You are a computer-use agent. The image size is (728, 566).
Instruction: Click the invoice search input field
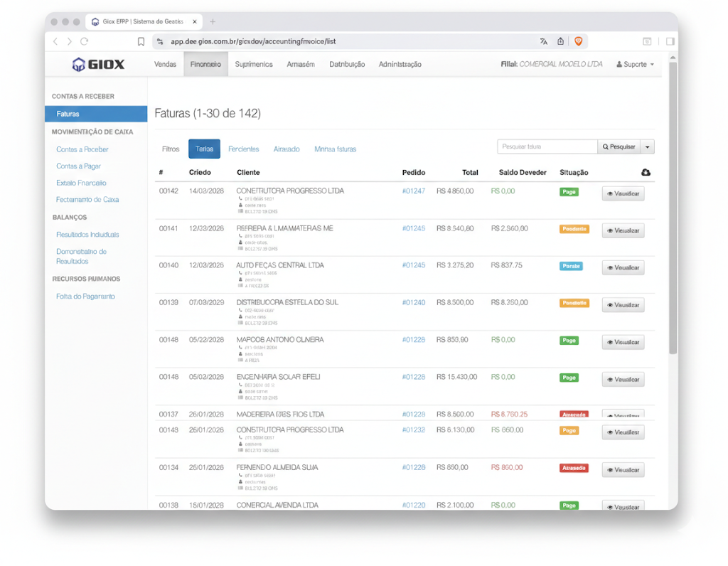[547, 146]
